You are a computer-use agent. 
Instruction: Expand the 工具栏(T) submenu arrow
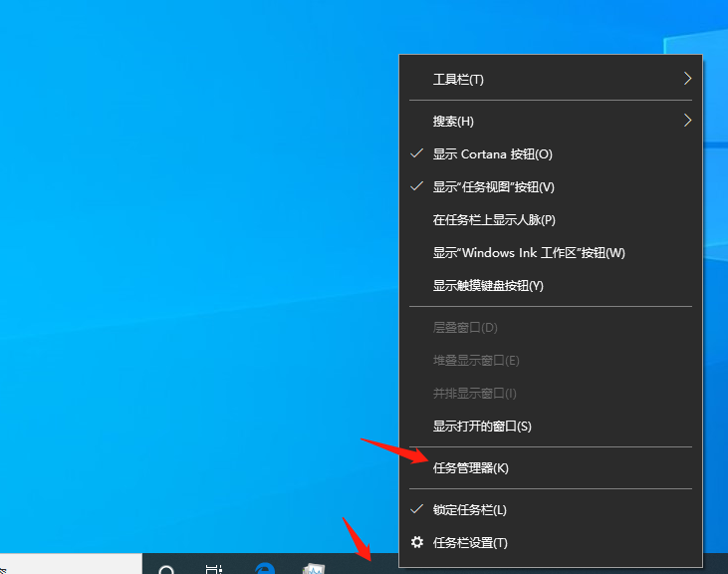pyautogui.click(x=687, y=79)
